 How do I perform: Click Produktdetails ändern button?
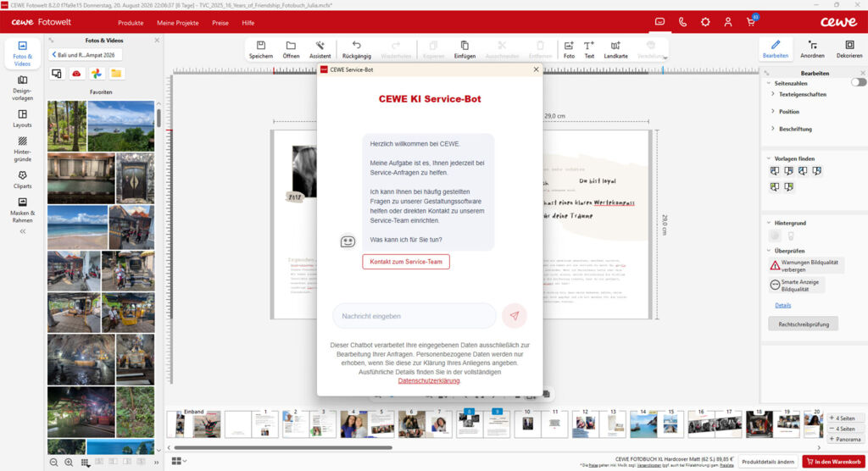pyautogui.click(x=768, y=462)
